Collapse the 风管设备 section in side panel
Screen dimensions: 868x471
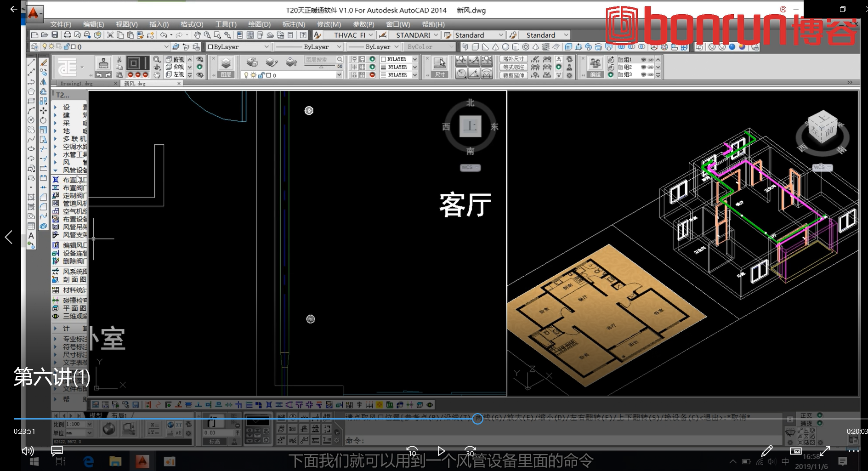point(56,170)
